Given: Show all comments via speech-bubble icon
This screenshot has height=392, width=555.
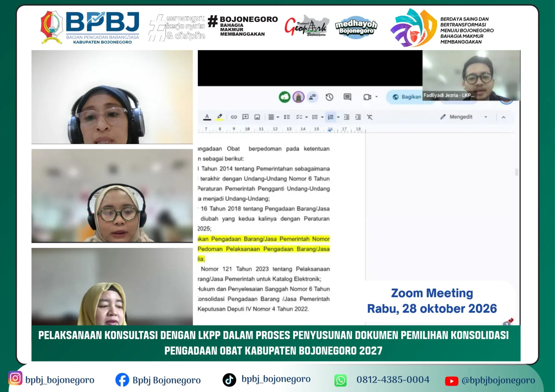Looking at the screenshot, I should coord(347,97).
